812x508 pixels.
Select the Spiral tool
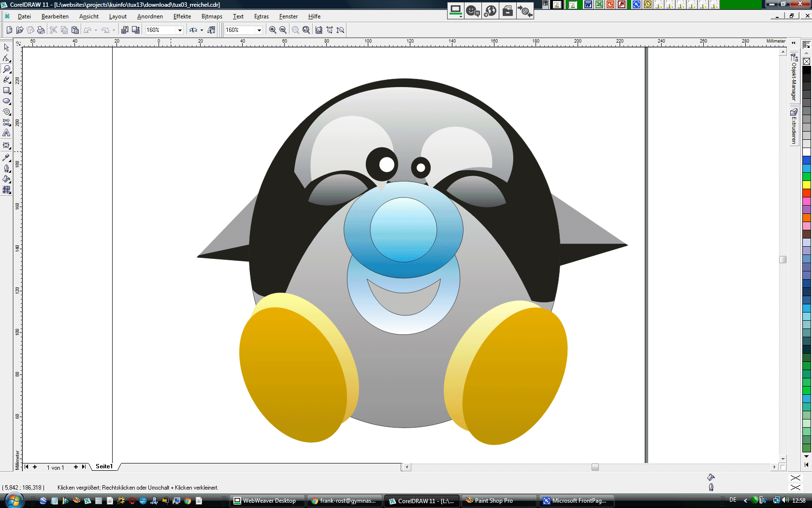[6, 112]
